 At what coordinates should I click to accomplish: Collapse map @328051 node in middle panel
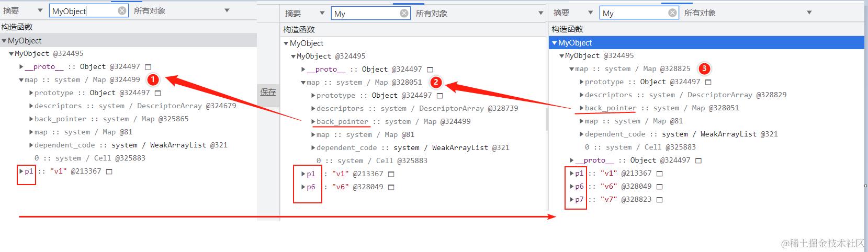pyautogui.click(x=303, y=83)
